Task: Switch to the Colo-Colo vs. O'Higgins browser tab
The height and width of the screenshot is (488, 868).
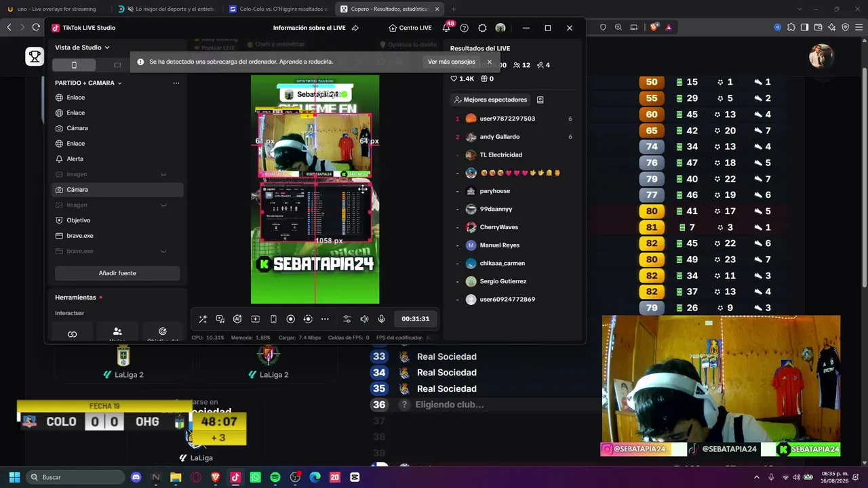Action: pos(278,9)
